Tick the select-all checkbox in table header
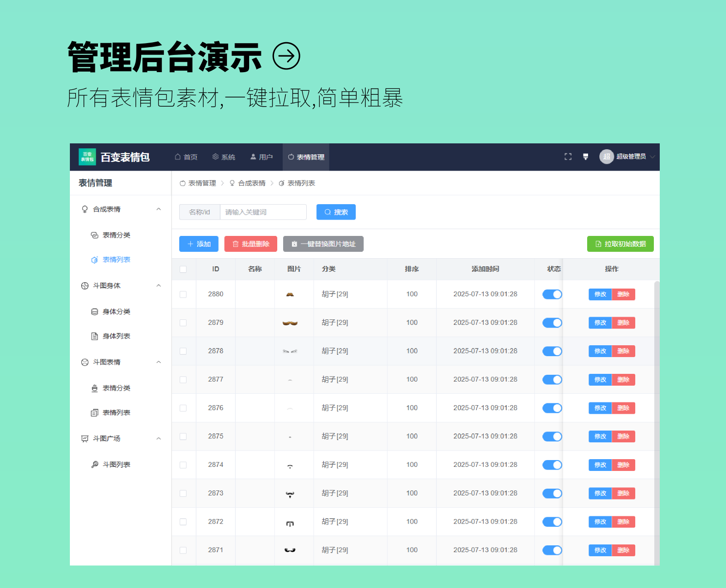 [183, 269]
